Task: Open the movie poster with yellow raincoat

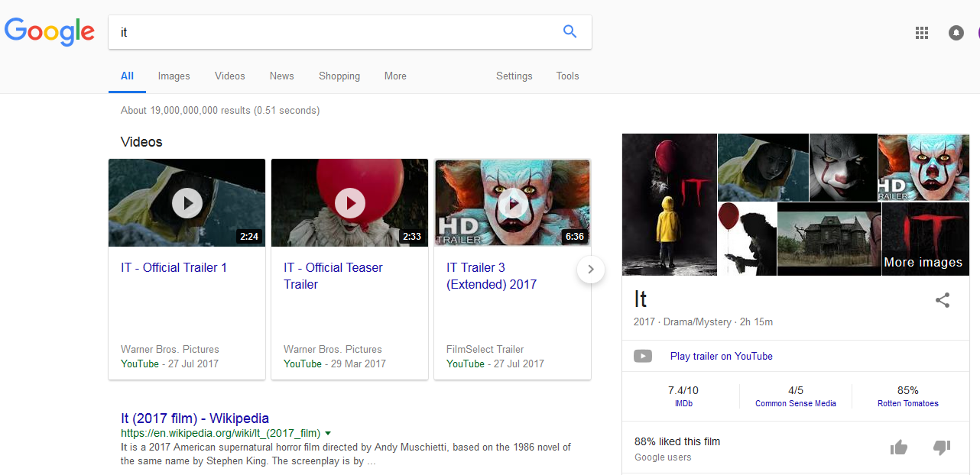Action: pyautogui.click(x=670, y=205)
